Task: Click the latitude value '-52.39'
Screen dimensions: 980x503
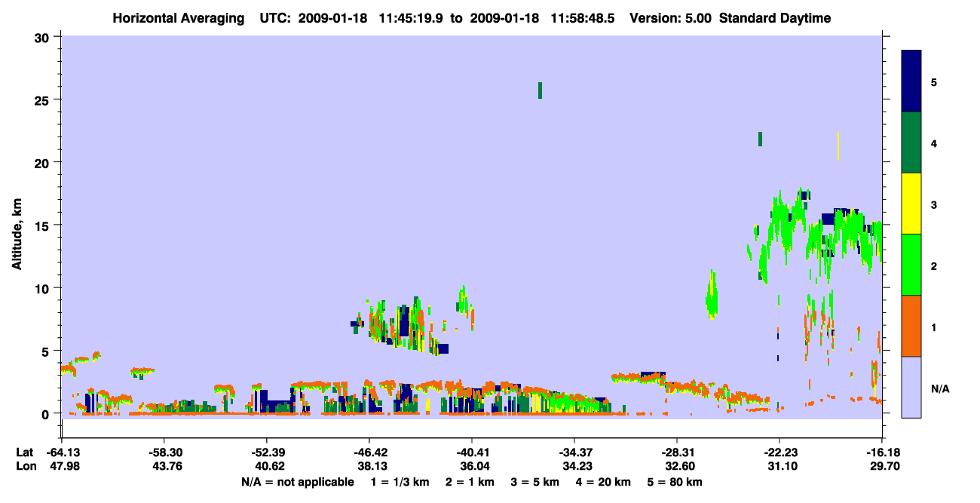Action: [267, 452]
